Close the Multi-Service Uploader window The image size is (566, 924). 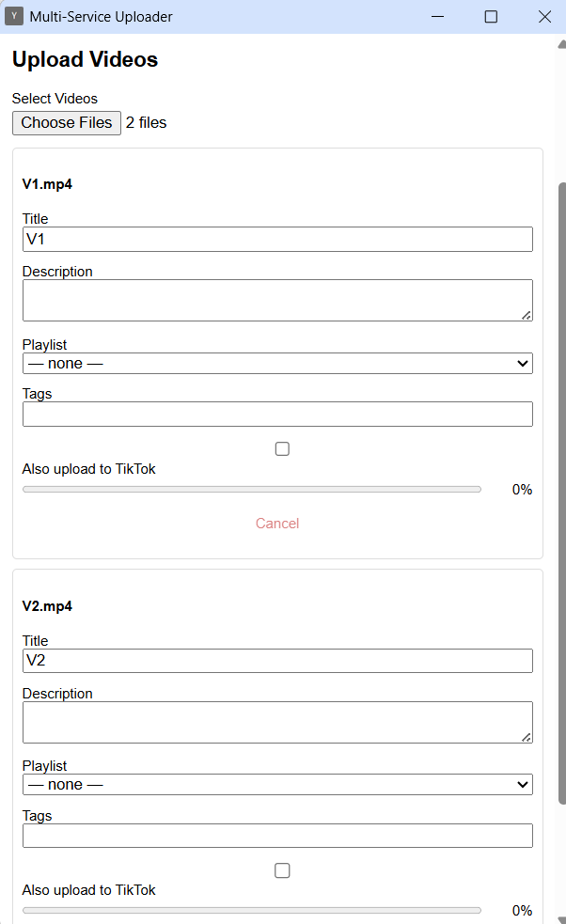tap(544, 17)
